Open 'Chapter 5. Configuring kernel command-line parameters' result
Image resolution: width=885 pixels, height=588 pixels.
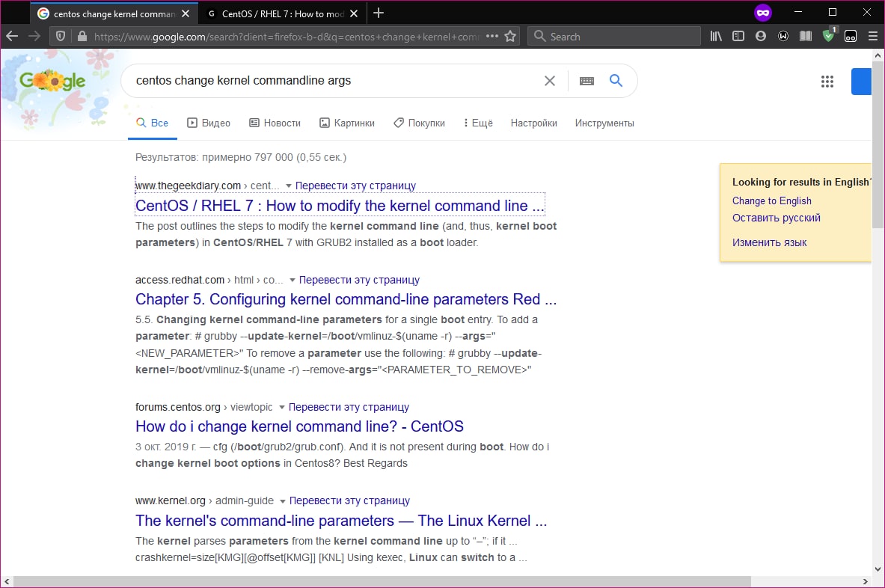pos(346,300)
